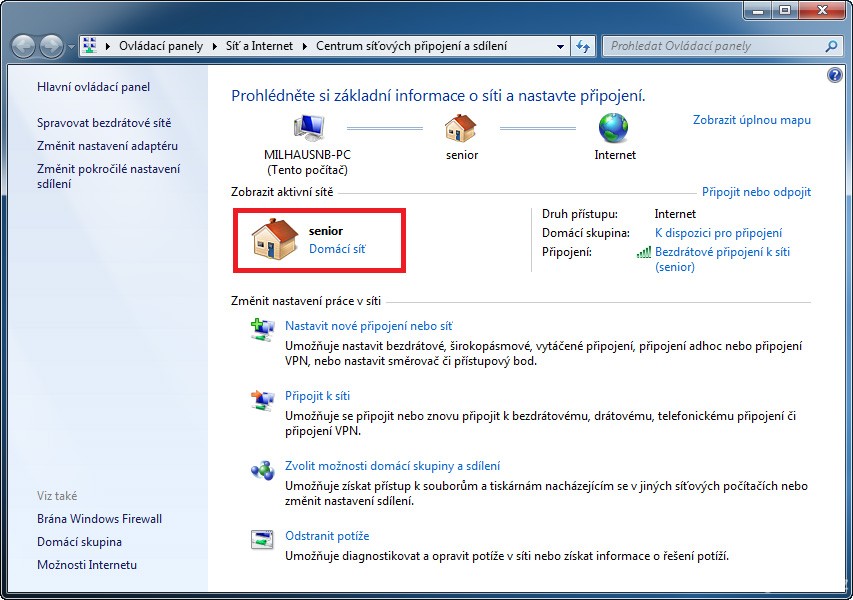This screenshot has height=600, width=853.
Task: Click the Control Panel icon in the address bar
Action: point(90,46)
